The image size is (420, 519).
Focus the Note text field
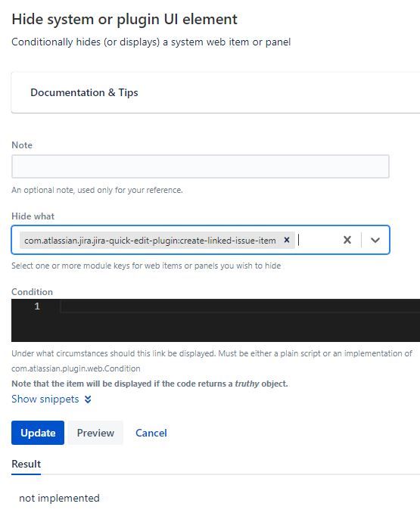click(x=201, y=166)
